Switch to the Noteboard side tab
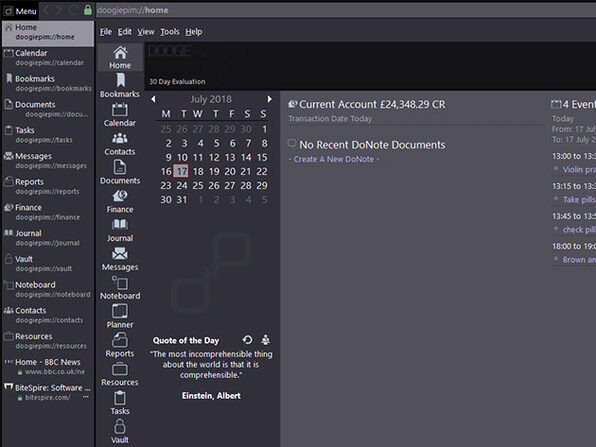 48,290
